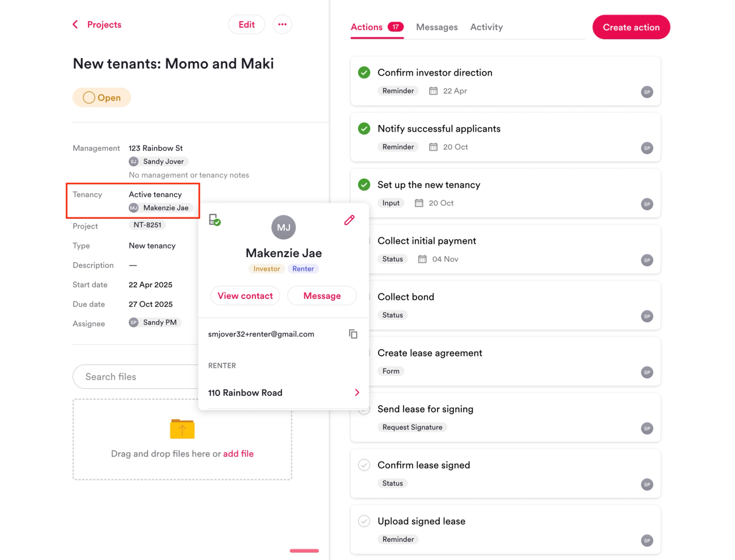Switch to the Activity tab
The width and height of the screenshot is (735, 560).
[486, 27]
